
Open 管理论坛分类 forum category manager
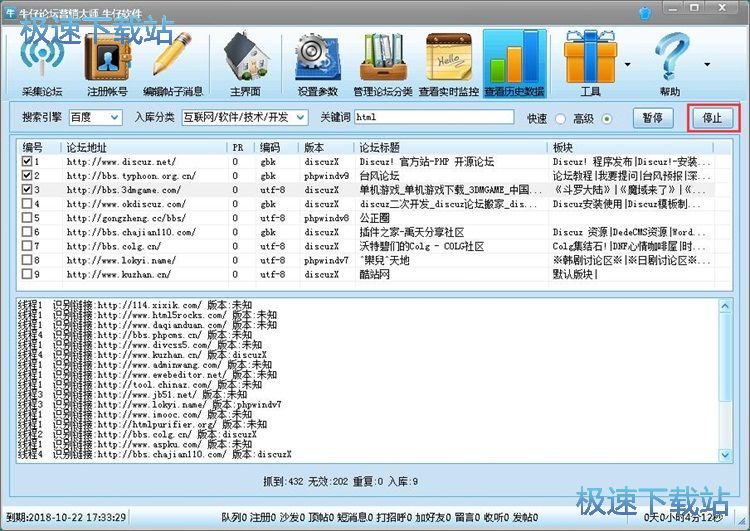[x=383, y=64]
